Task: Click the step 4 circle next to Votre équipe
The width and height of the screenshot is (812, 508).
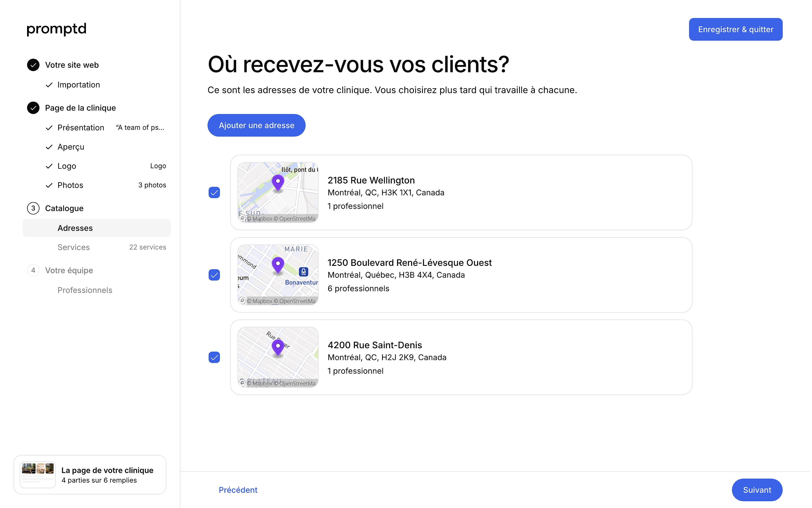Action: click(x=33, y=271)
